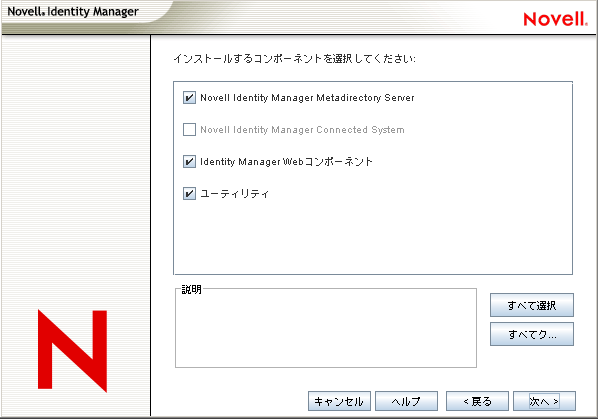Click the キャンセル button
Image resolution: width=598 pixels, height=419 pixels.
339,401
